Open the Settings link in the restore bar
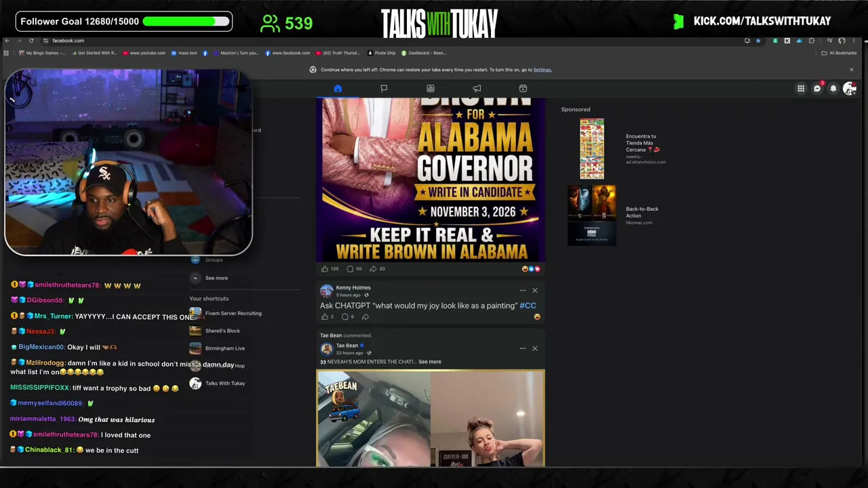868x488 pixels. click(x=542, y=70)
